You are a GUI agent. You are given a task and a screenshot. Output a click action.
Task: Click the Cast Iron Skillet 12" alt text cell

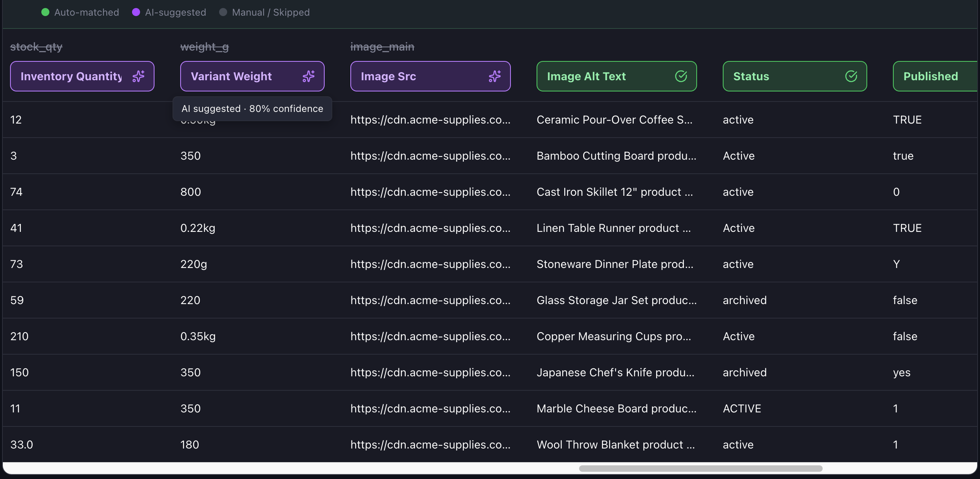pos(615,192)
